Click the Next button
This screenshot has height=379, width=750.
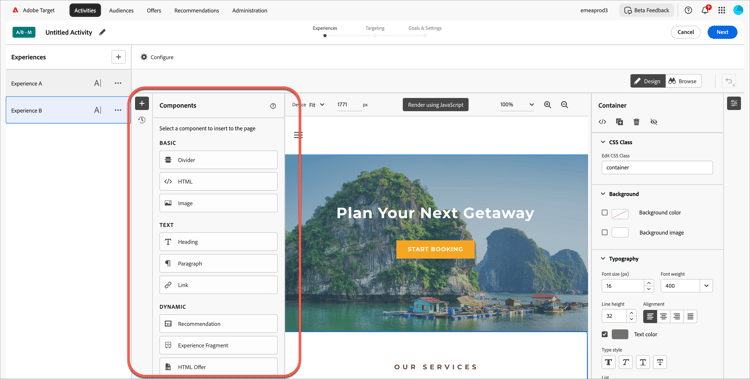pos(722,32)
